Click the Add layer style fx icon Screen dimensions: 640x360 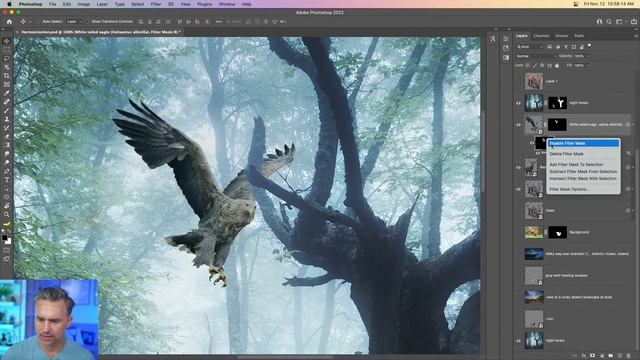pos(584,356)
